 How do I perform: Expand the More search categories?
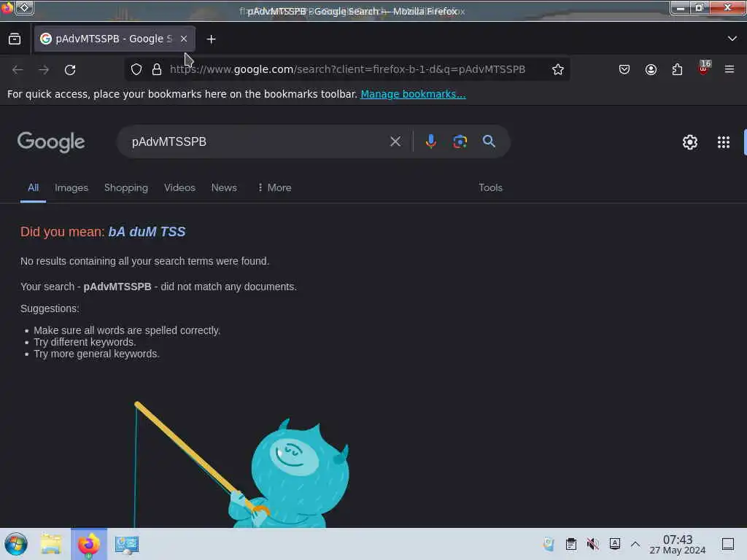click(274, 187)
